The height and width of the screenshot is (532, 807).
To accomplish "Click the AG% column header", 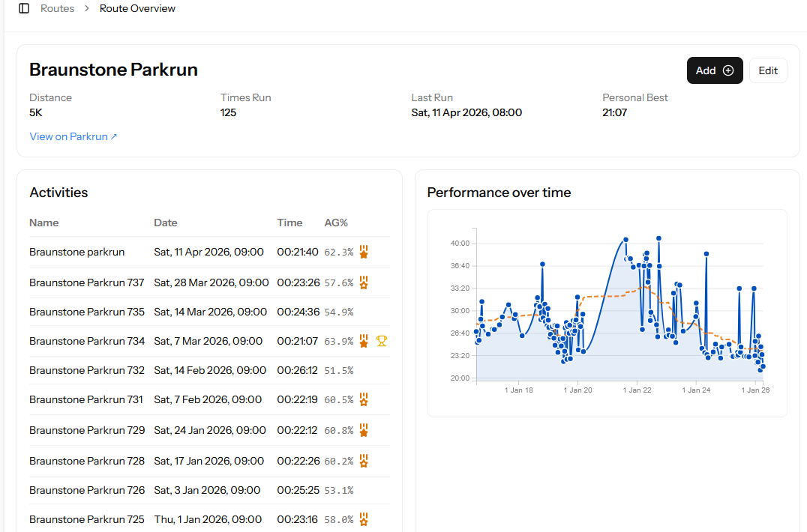I will pos(336,223).
